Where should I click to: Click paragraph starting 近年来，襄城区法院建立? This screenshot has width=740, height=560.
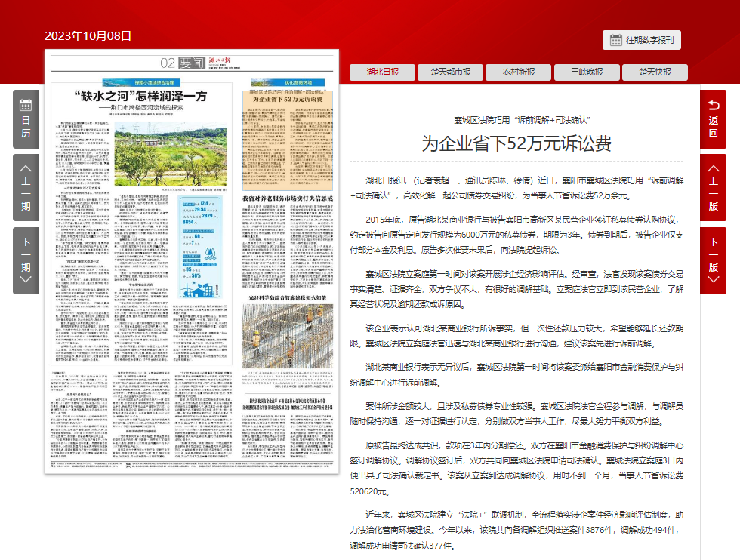tap(516, 531)
